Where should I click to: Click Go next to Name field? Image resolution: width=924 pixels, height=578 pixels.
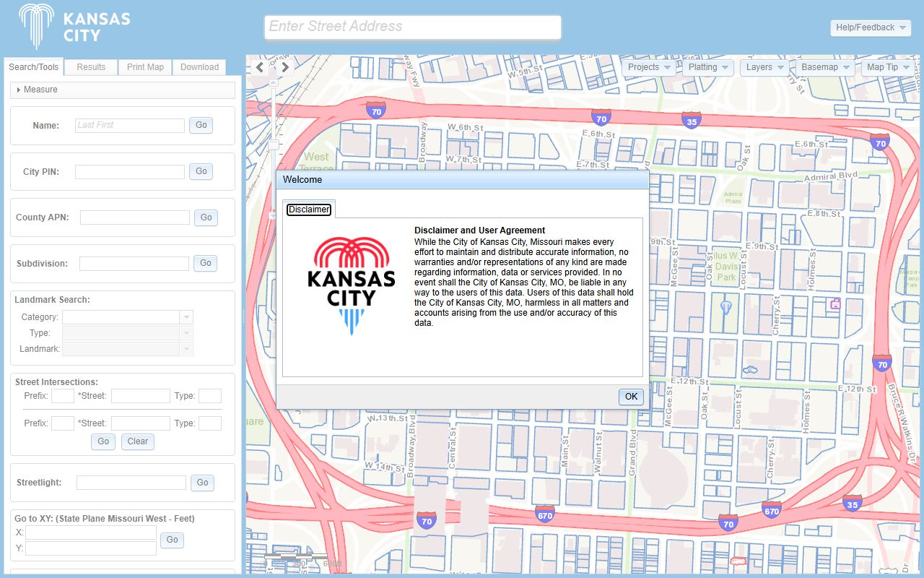point(201,125)
